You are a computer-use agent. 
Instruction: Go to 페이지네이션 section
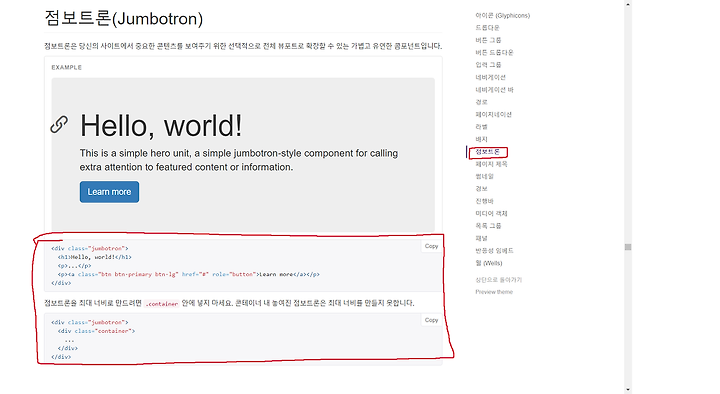493,114
